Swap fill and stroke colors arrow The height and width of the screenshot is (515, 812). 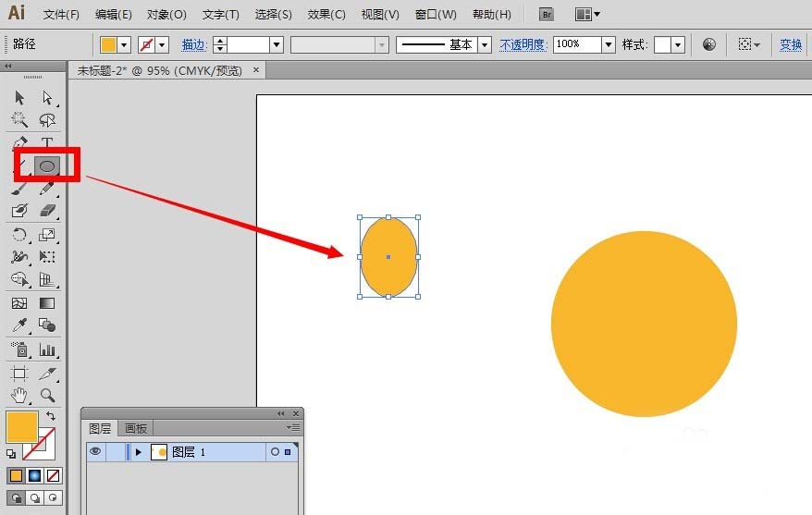pos(50,416)
